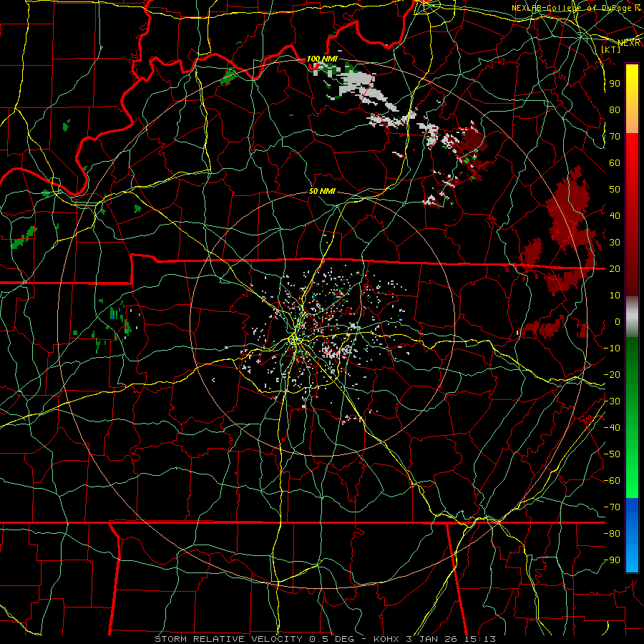Select the -50 label on velocity scale
Viewport: 644px width, 644px height.
[612, 454]
